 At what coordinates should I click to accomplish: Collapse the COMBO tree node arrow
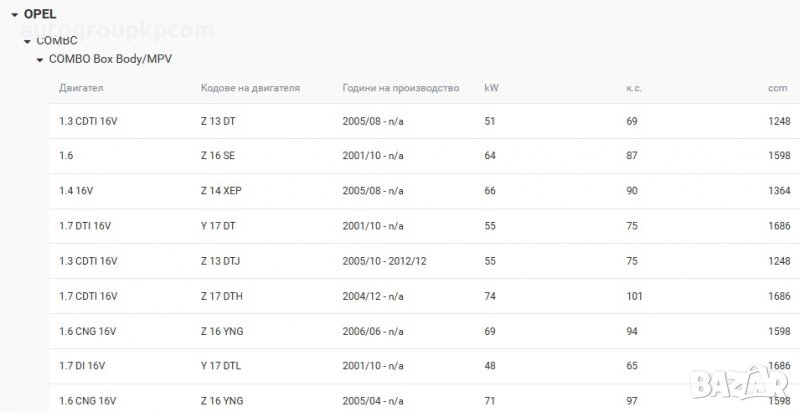(x=27, y=40)
